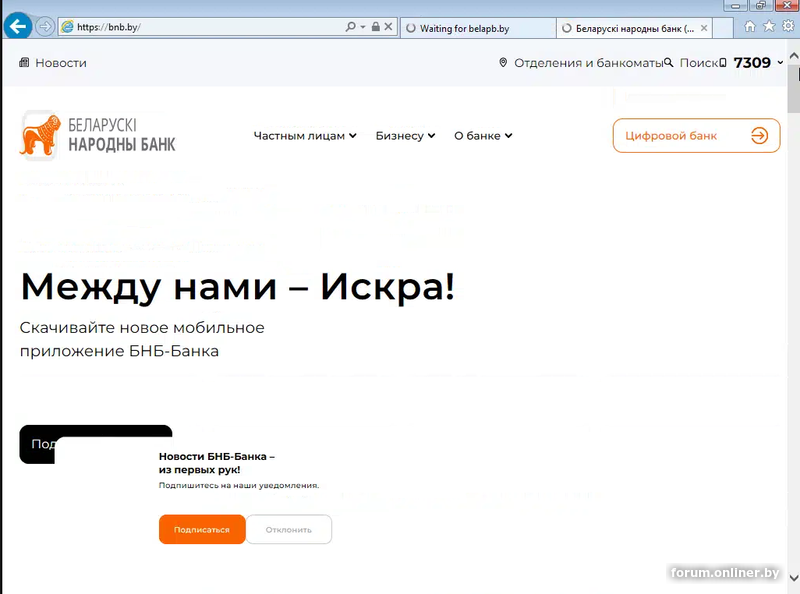Image resolution: width=800 pixels, height=594 pixels.
Task: Expand the О банке menu
Action: tap(483, 136)
